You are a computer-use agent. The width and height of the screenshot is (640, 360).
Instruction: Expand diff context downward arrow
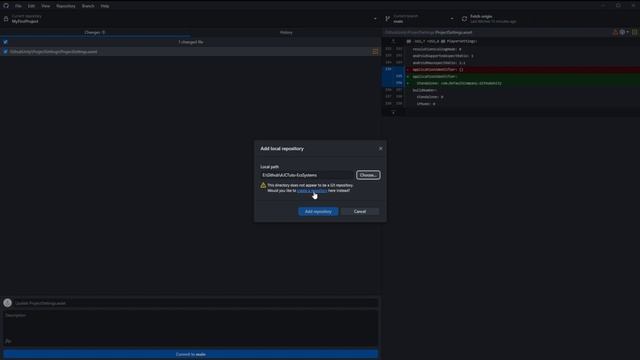(393, 112)
